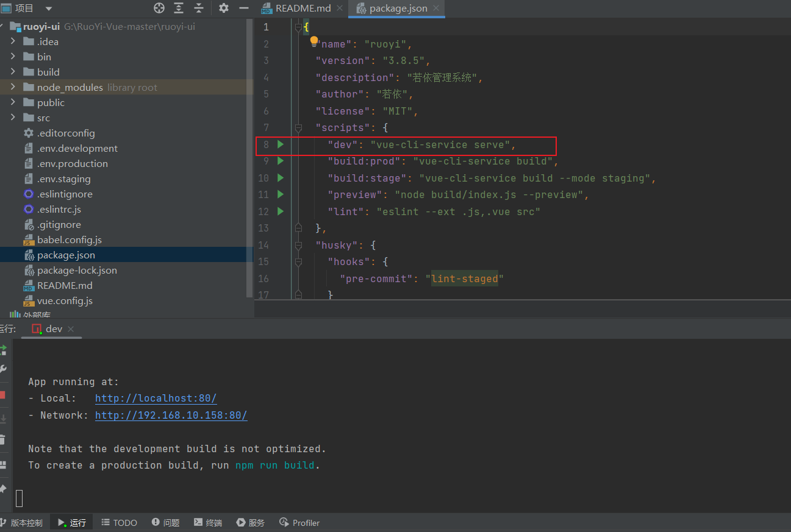Open the 版本控制 tool window
Viewport: 791px width, 532px height.
tap(22, 522)
